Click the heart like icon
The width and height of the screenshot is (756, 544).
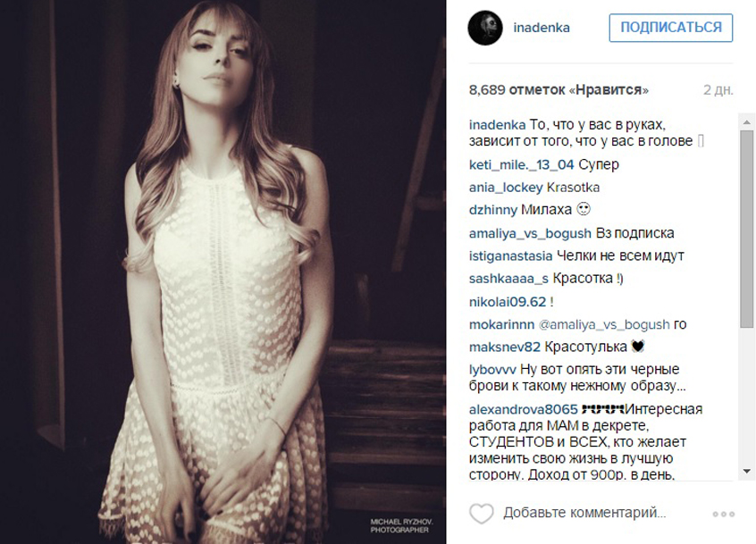481,514
